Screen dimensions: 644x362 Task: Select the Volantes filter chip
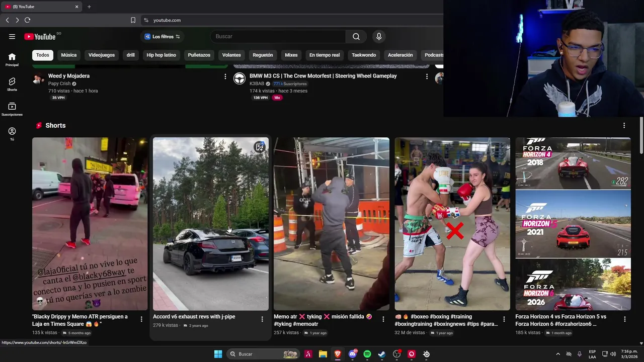[x=231, y=55]
